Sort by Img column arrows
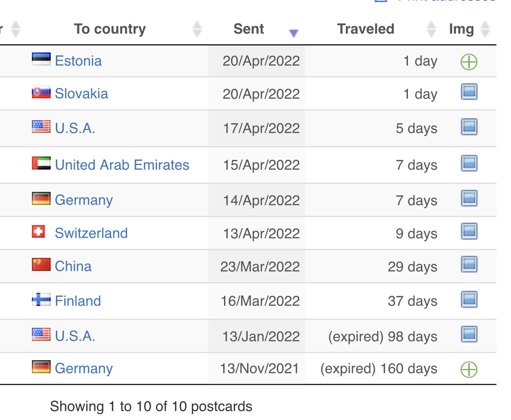511x420 pixels. pos(485,29)
